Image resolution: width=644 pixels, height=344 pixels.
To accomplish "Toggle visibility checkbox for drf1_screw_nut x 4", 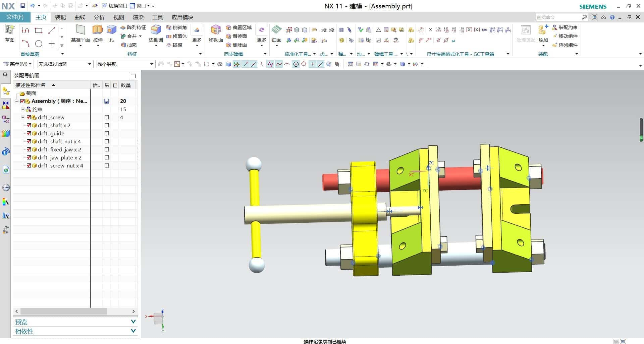I will [x=29, y=166].
